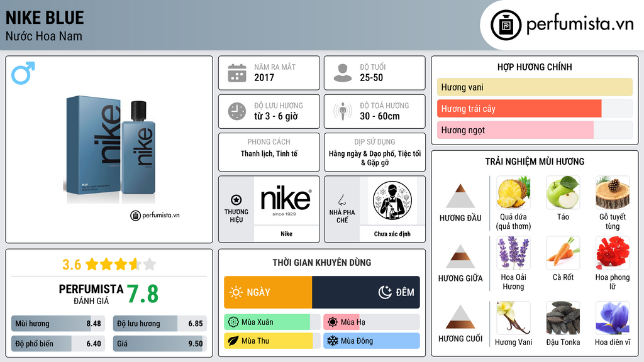This screenshot has width=644, height=362.
Task: Click the perfumista.vn header site name
Action: pos(580,25)
